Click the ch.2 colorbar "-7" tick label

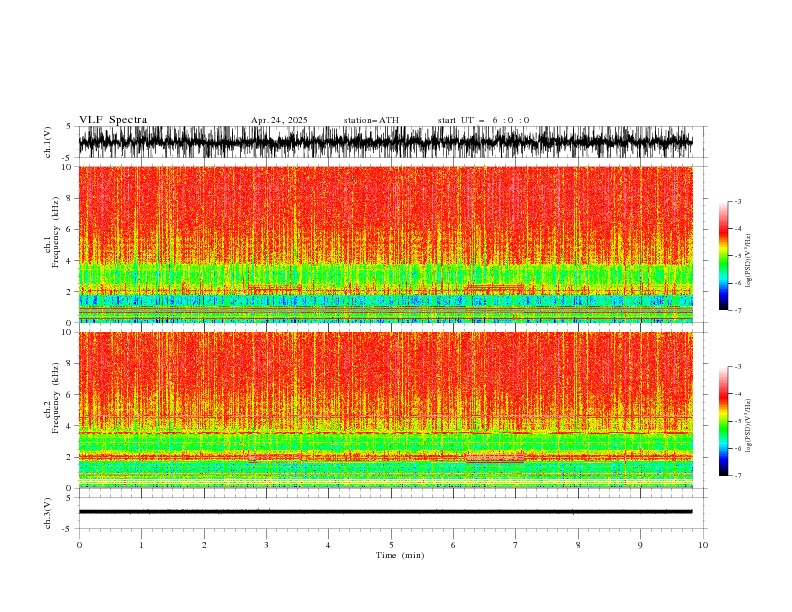click(x=738, y=476)
